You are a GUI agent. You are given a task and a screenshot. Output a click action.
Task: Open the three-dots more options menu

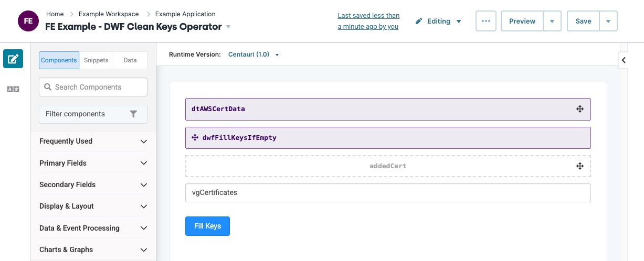pyautogui.click(x=486, y=21)
